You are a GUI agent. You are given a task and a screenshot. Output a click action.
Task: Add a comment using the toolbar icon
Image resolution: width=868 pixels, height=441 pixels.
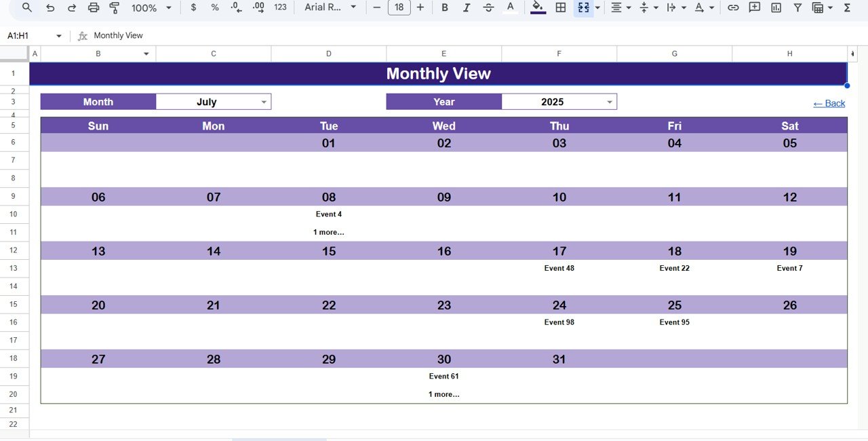754,7
